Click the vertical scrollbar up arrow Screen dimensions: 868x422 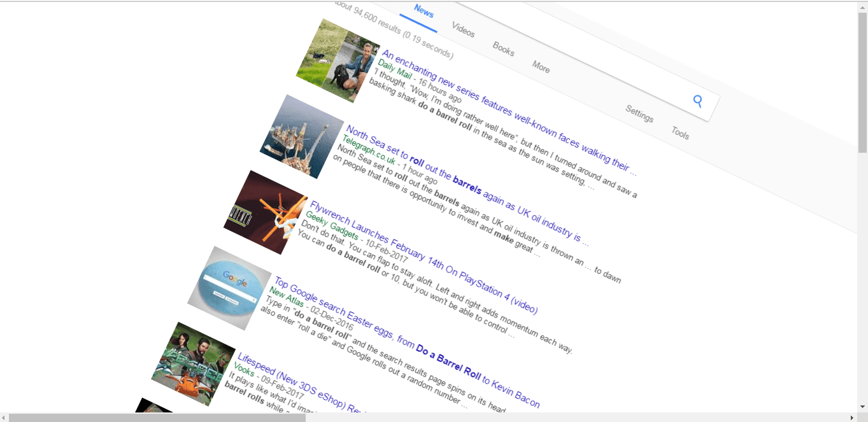pos(862,6)
